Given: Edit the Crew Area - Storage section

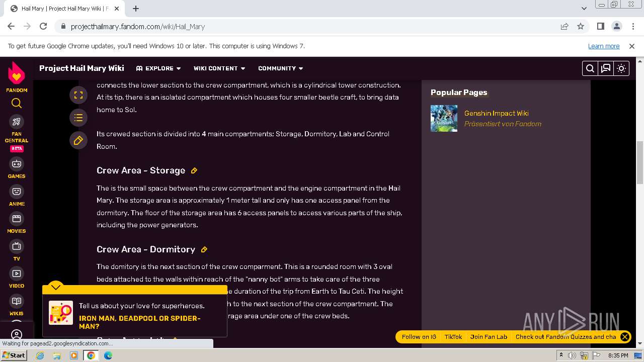Looking at the screenshot, I should (194, 170).
